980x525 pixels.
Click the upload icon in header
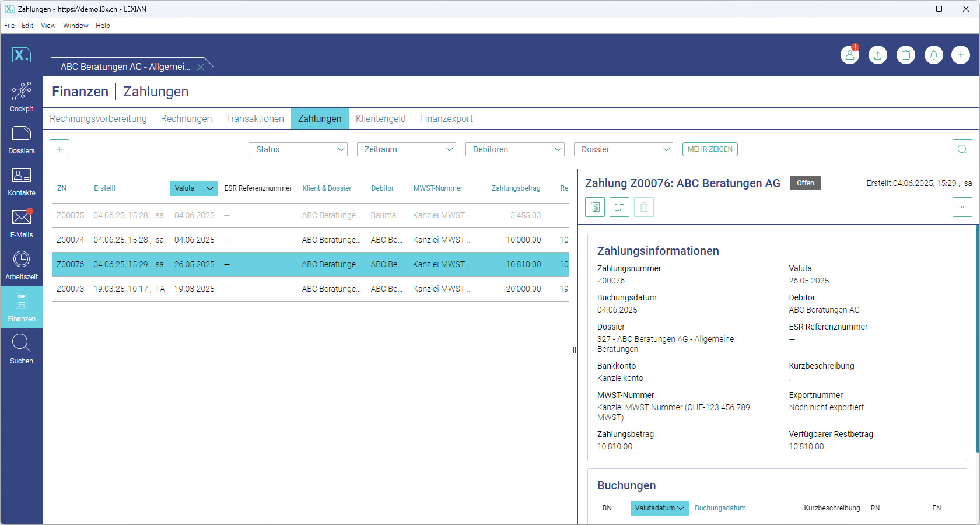click(x=878, y=55)
